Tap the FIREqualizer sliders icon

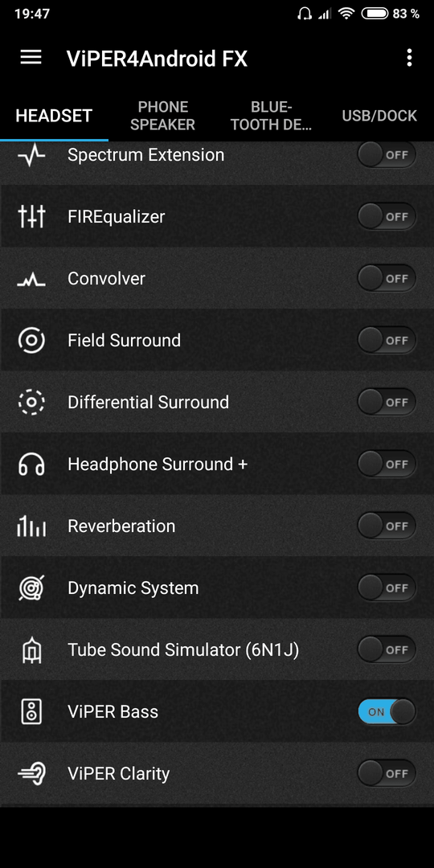point(31,216)
